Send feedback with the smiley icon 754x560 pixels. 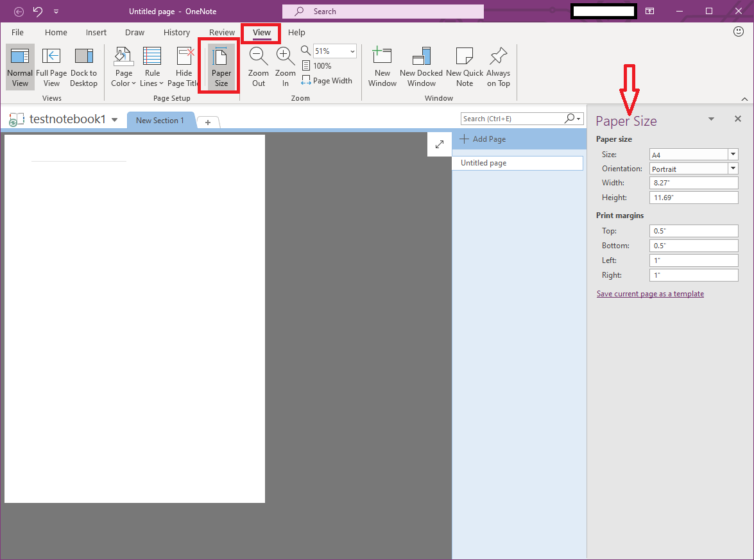point(739,31)
